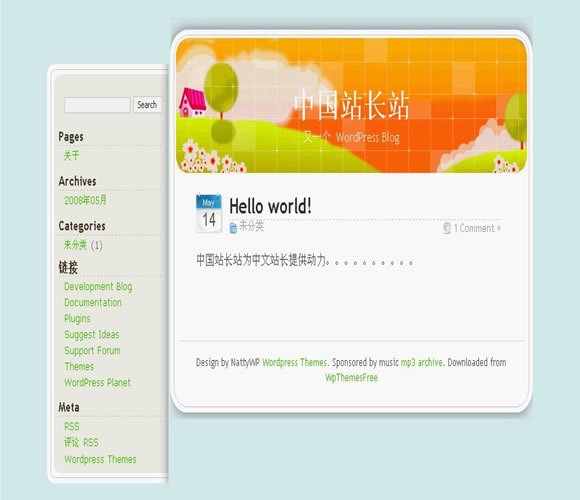580x500 pixels.
Task: Open the Hello world! post title
Action: (270, 206)
